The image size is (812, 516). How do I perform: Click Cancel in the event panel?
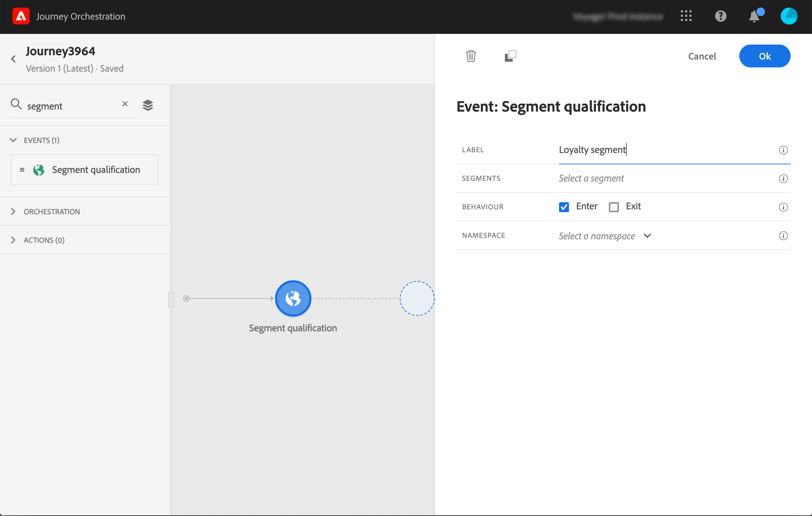pos(702,56)
